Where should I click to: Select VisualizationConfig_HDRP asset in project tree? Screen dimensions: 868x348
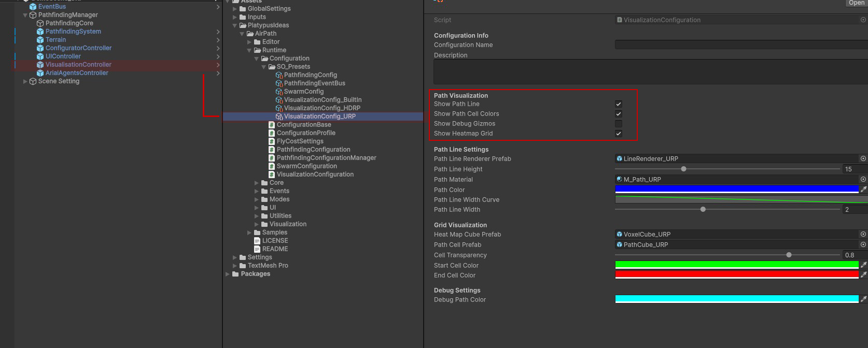click(x=321, y=108)
